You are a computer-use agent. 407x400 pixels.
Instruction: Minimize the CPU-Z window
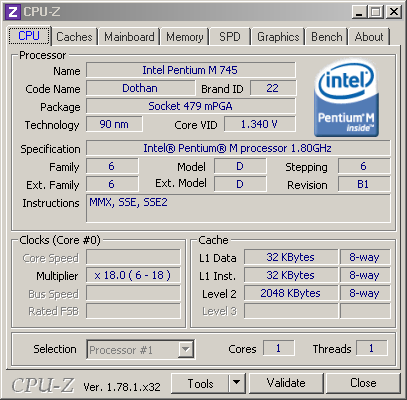point(359,12)
